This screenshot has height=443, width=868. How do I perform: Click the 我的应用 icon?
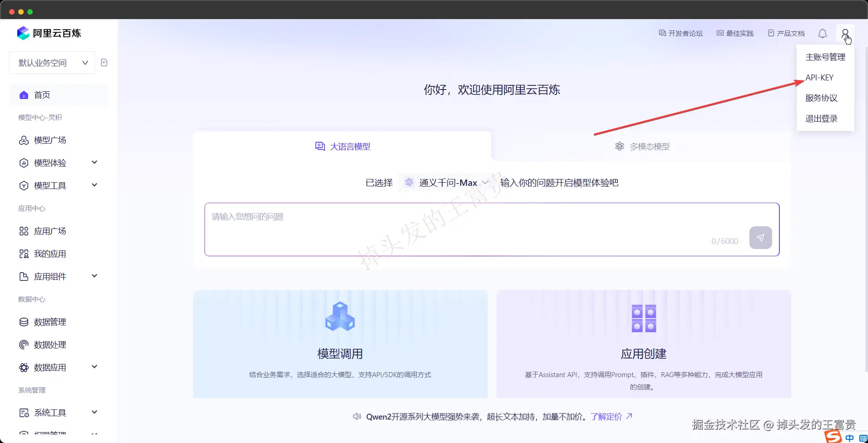pyautogui.click(x=24, y=254)
